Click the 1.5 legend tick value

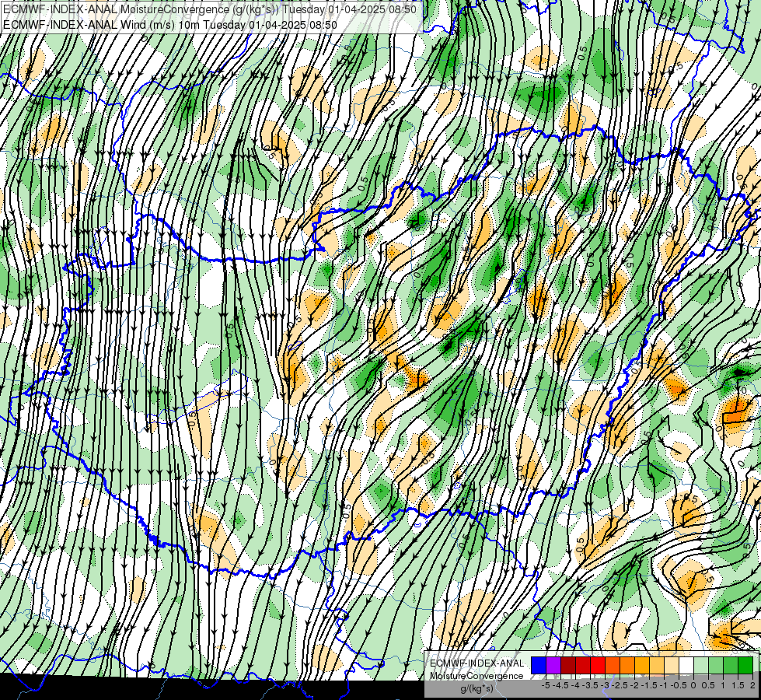click(x=738, y=685)
